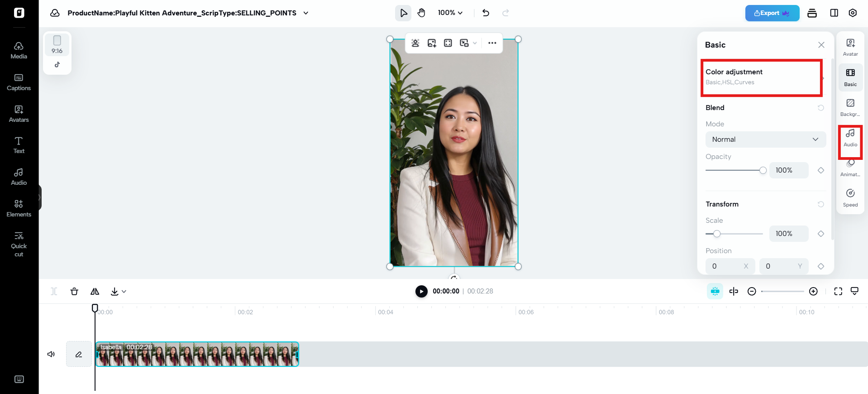The height and width of the screenshot is (394, 868).
Task: Enter fullscreen timeline preview
Action: [838, 291]
